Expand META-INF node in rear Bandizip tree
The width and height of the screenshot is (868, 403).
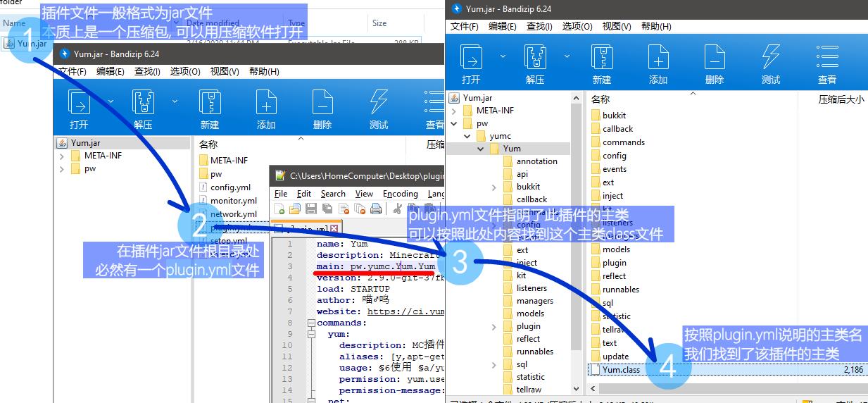62,156
